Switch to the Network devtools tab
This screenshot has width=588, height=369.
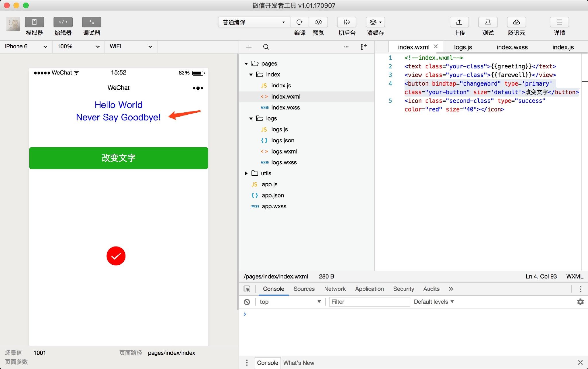click(x=335, y=289)
